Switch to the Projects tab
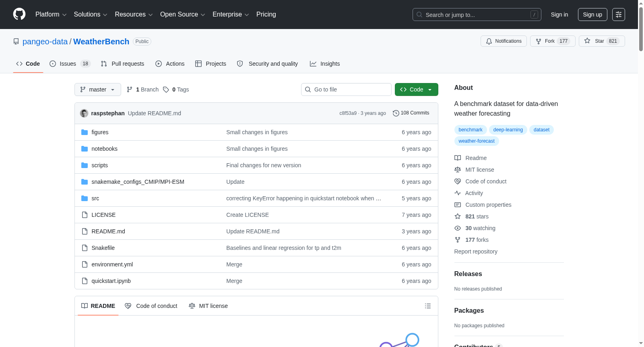The height and width of the screenshot is (347, 644). point(211,64)
